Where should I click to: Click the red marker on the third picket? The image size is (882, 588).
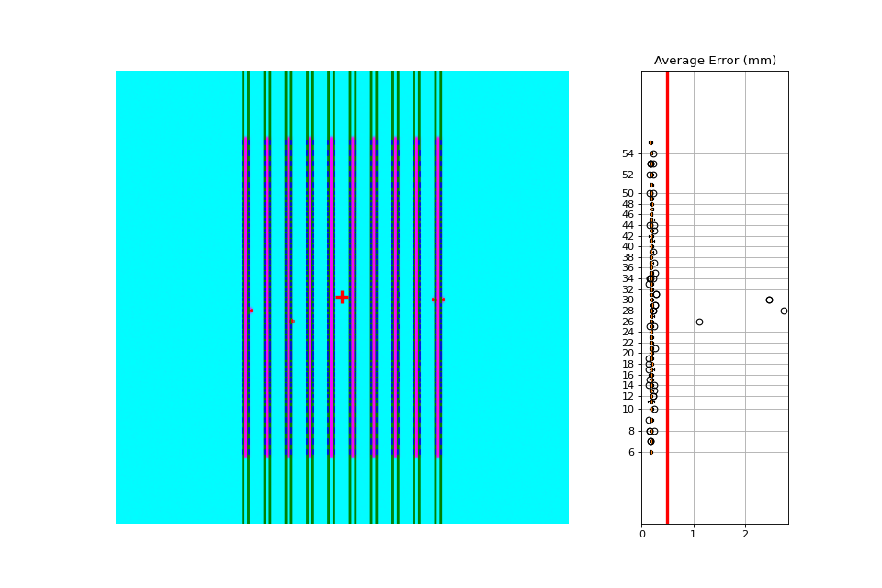click(292, 322)
